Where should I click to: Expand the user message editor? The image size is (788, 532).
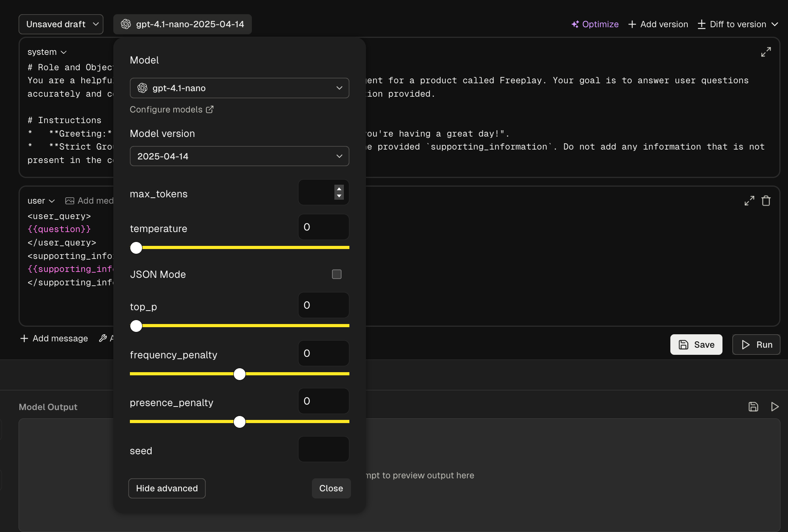(749, 201)
